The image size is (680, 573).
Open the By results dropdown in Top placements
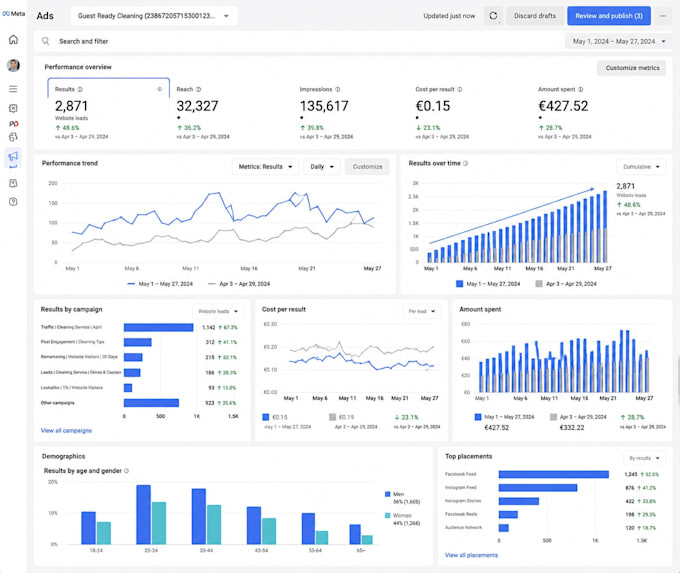(644, 458)
